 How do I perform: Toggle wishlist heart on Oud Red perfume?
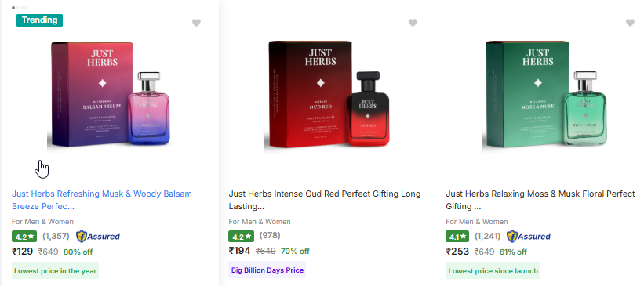pos(413,23)
